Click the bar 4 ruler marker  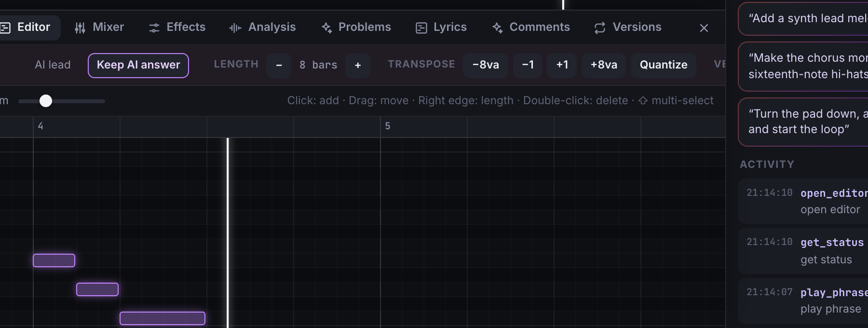[41, 126]
